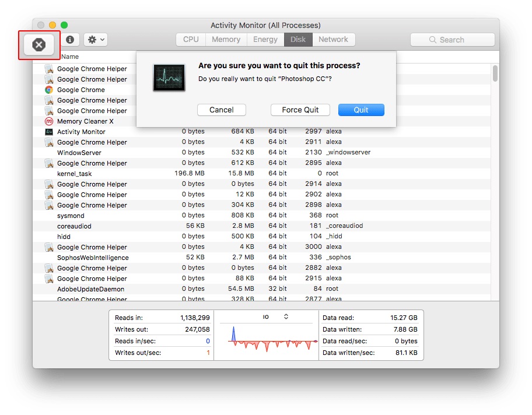Select the WindowServer process row
This screenshot has height=415, width=532.
(x=261, y=153)
